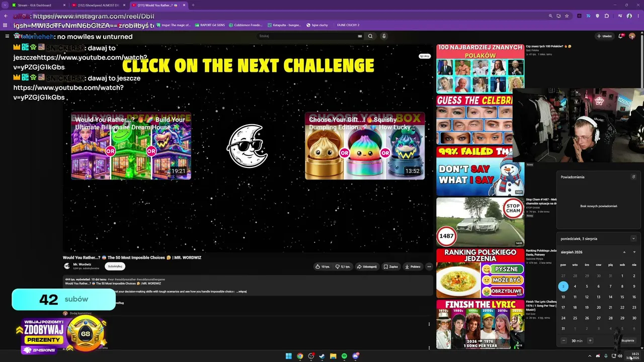Screen dimensions: 644x362
Task: Open the Imgur: The magic of... bookmark
Action: point(174,25)
